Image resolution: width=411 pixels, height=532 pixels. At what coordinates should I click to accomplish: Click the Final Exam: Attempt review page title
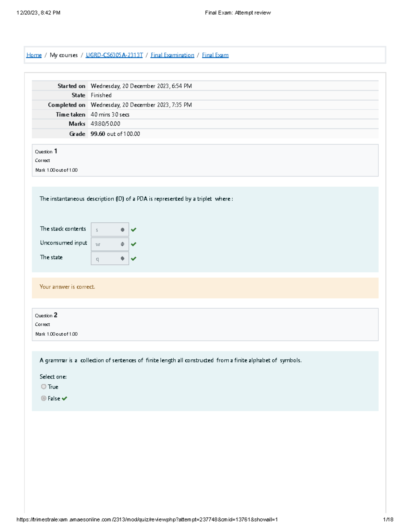(x=238, y=13)
